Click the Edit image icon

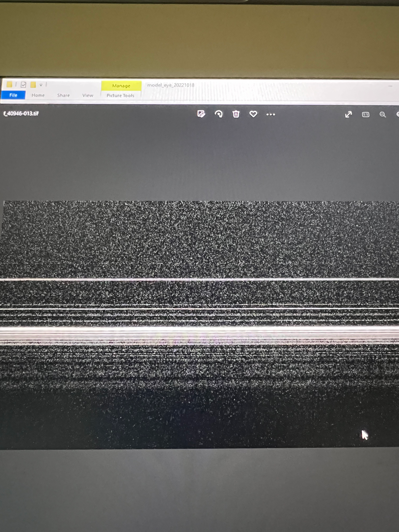pos(201,114)
